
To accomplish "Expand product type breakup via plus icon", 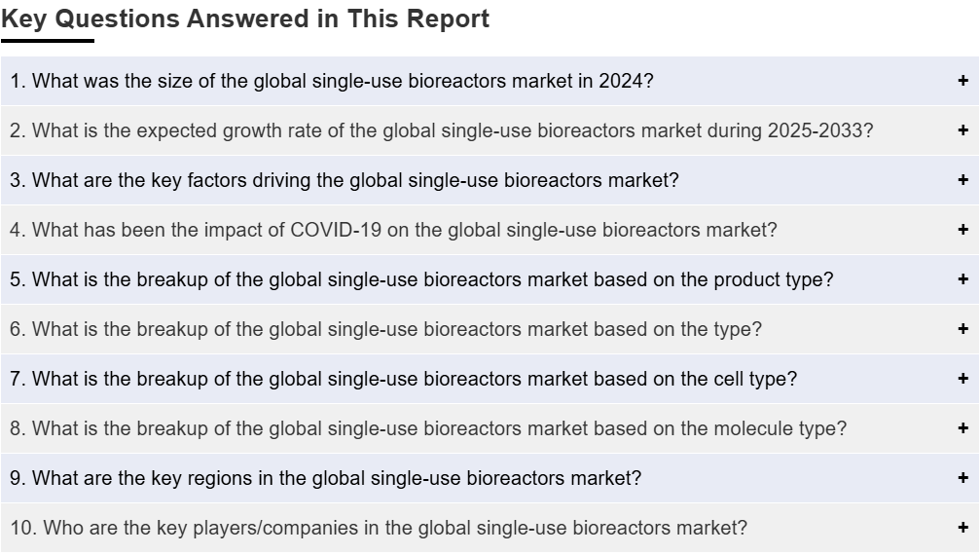I will tap(962, 278).
